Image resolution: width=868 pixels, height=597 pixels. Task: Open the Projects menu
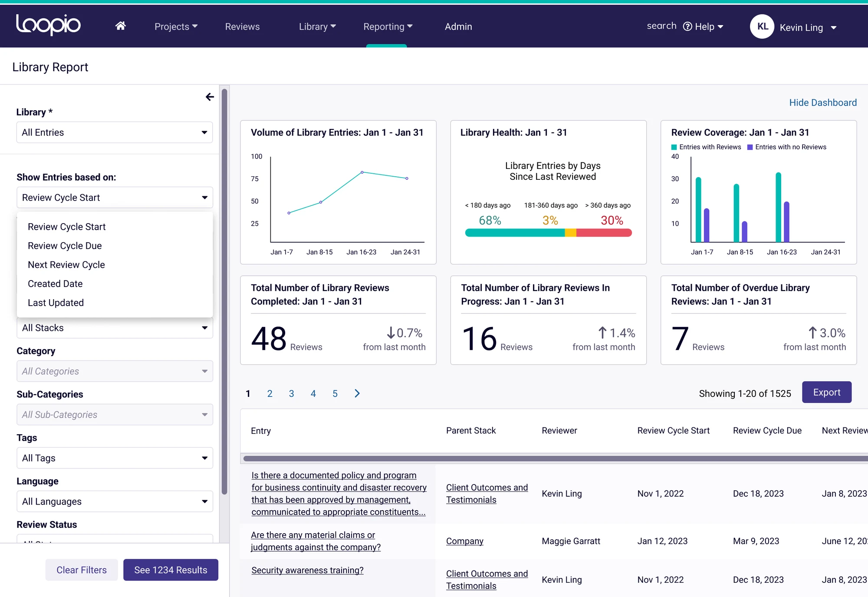(x=176, y=26)
